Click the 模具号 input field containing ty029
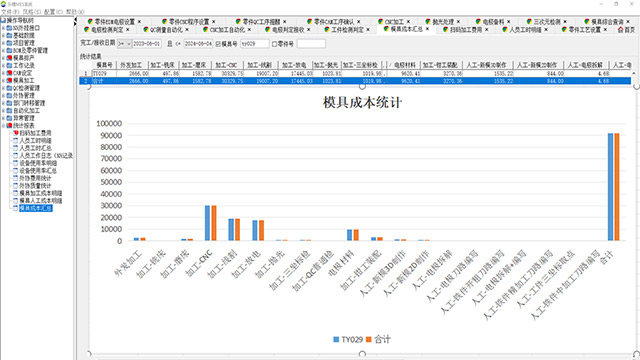The height and width of the screenshot is (360, 640). click(x=254, y=44)
